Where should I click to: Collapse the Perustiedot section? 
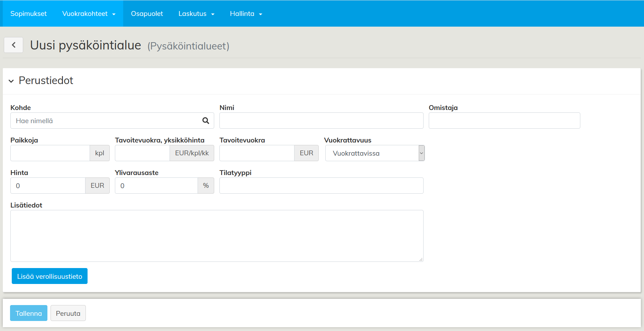click(11, 81)
